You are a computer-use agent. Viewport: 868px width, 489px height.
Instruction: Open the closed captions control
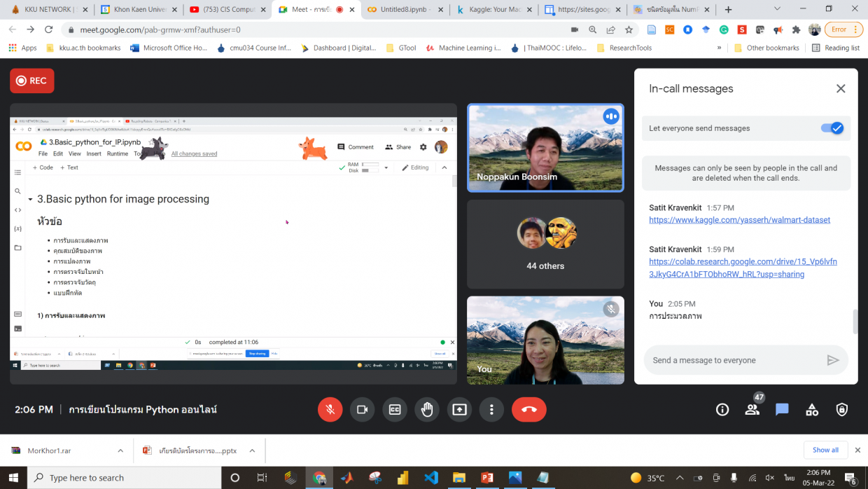[x=395, y=410]
